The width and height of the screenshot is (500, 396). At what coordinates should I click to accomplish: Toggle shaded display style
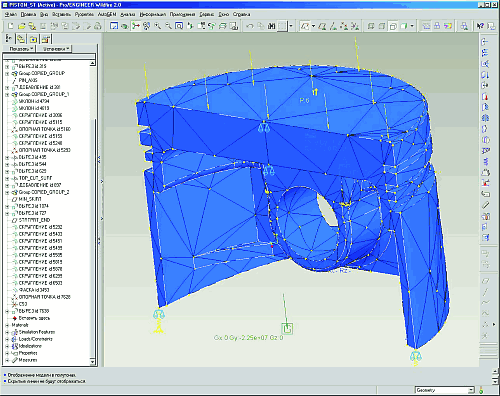[x=404, y=26]
